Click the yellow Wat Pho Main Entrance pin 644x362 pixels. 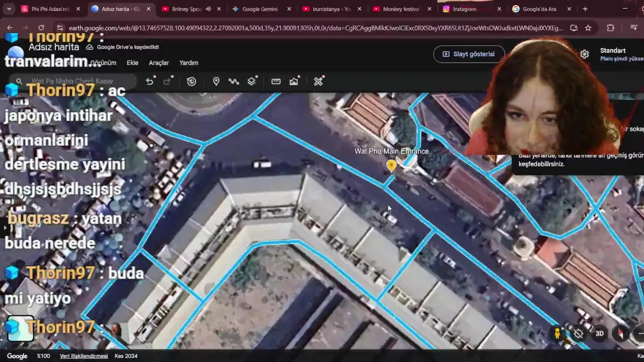point(391,166)
